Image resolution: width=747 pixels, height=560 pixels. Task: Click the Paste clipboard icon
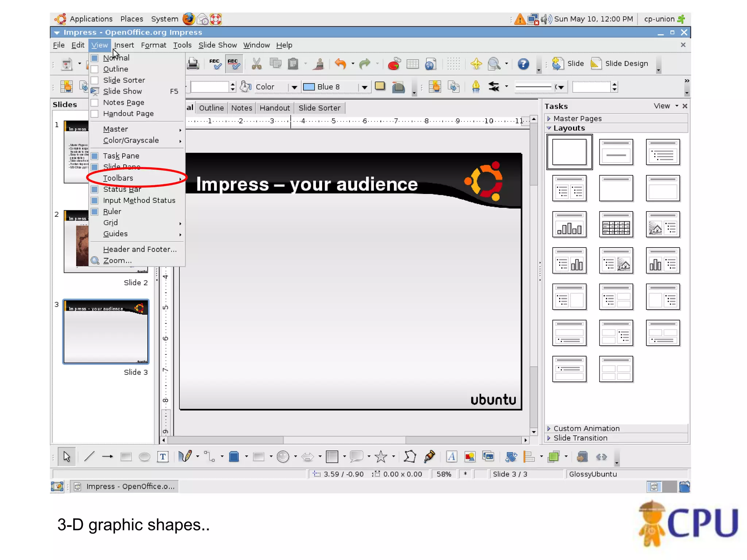pos(293,64)
